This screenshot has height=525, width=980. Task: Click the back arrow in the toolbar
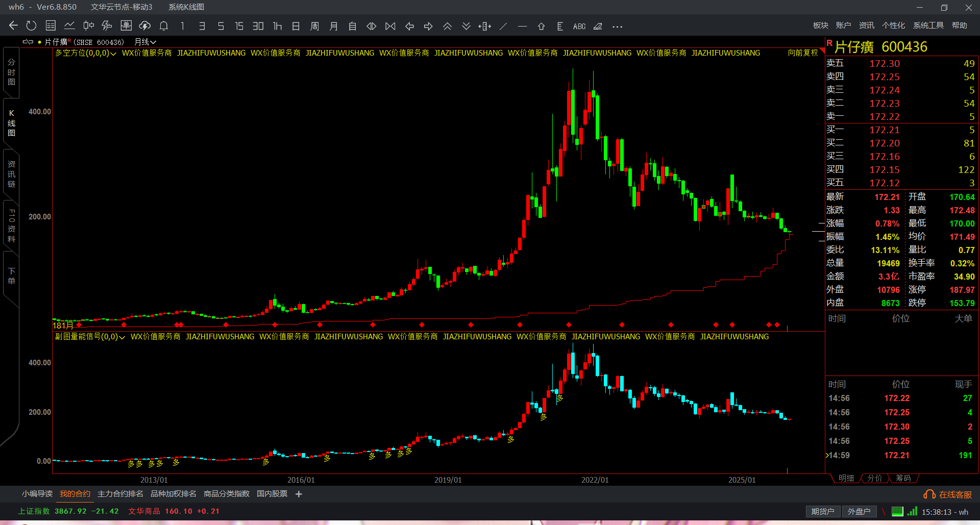pyautogui.click(x=14, y=26)
